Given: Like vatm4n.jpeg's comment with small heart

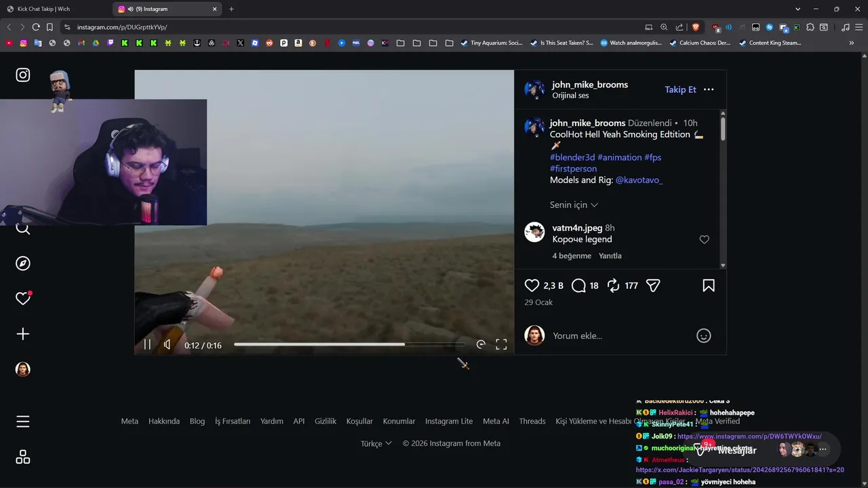Looking at the screenshot, I should [x=704, y=239].
